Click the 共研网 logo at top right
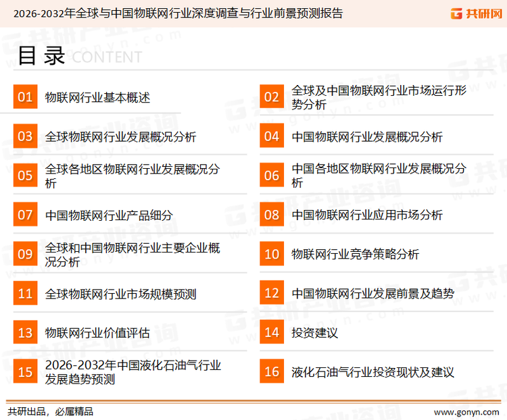The height and width of the screenshot is (420, 507). coord(477,14)
